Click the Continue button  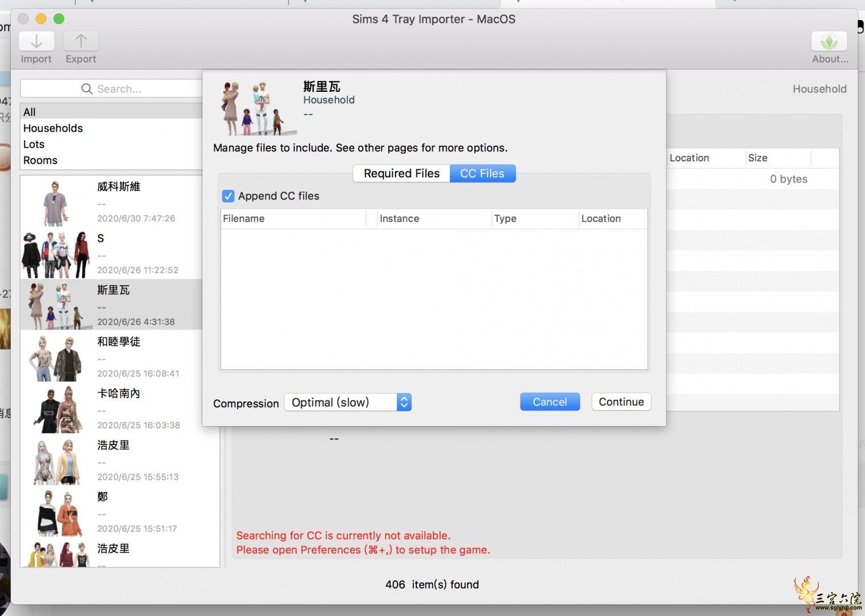(x=621, y=402)
